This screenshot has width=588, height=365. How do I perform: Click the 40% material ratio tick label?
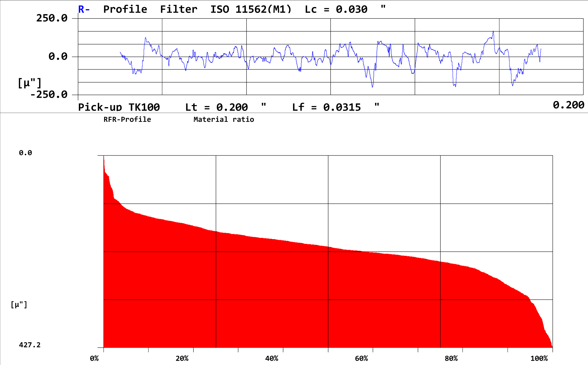coord(272,359)
